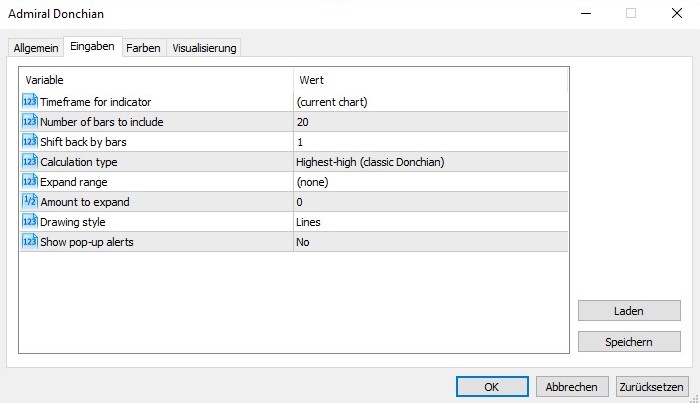This screenshot has height=403, width=700.
Task: Click the icon beside Calculation type
Action: 30,162
